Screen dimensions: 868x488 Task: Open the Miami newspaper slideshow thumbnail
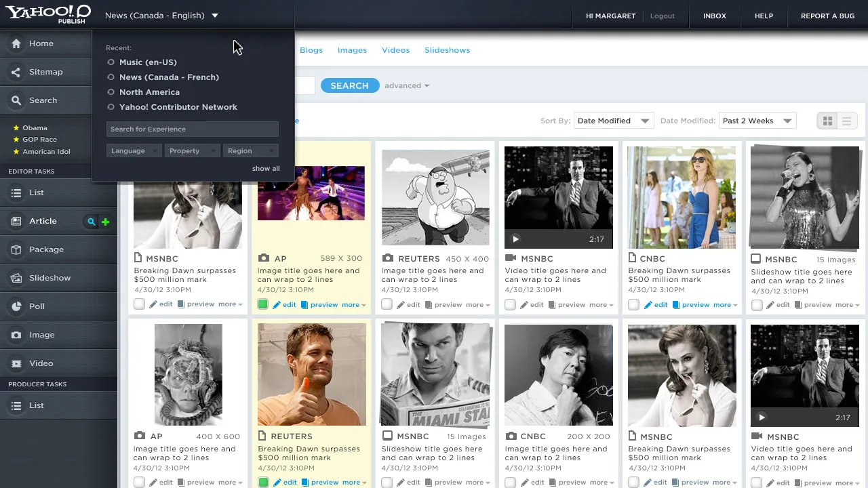pyautogui.click(x=435, y=375)
